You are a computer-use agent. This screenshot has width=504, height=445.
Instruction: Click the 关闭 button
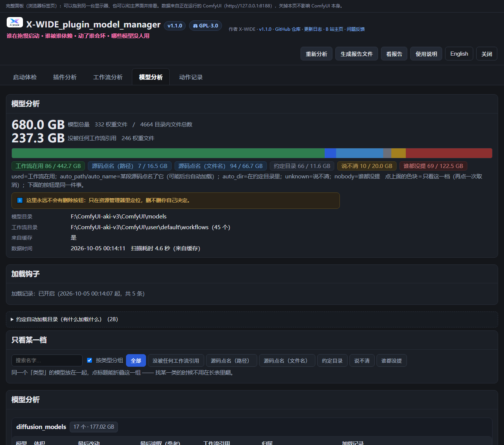pos(487,54)
